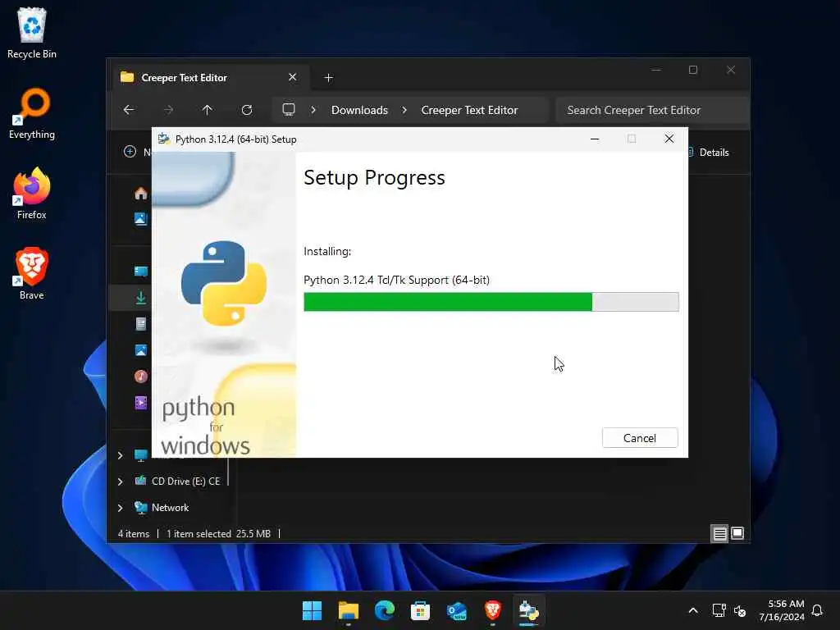Open Microsoft Store from the taskbar
The width and height of the screenshot is (840, 630).
421,610
